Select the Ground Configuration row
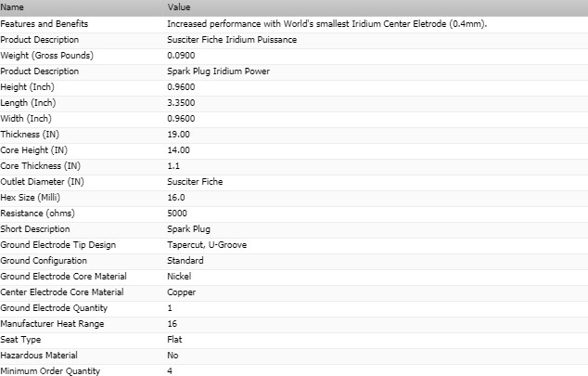The width and height of the screenshot is (588, 376). [x=294, y=261]
